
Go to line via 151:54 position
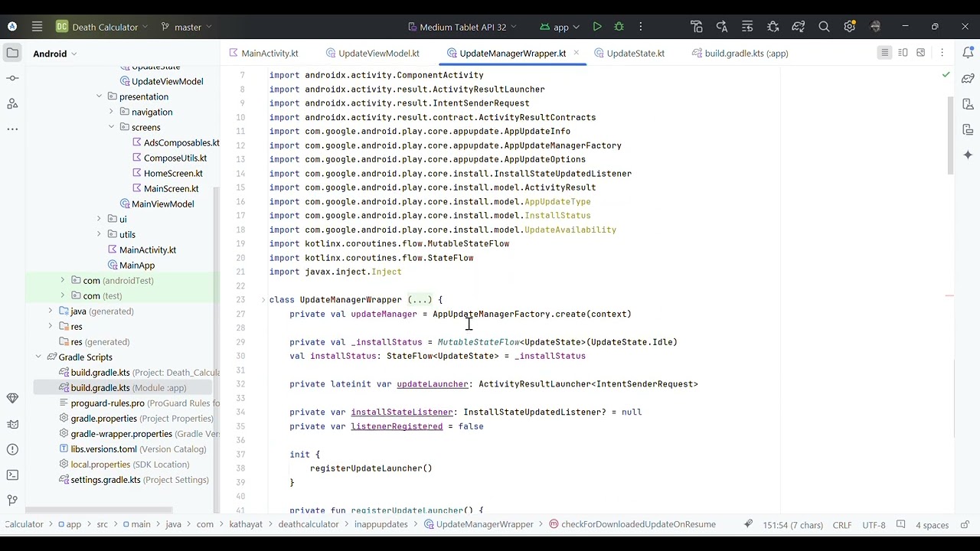point(793,525)
